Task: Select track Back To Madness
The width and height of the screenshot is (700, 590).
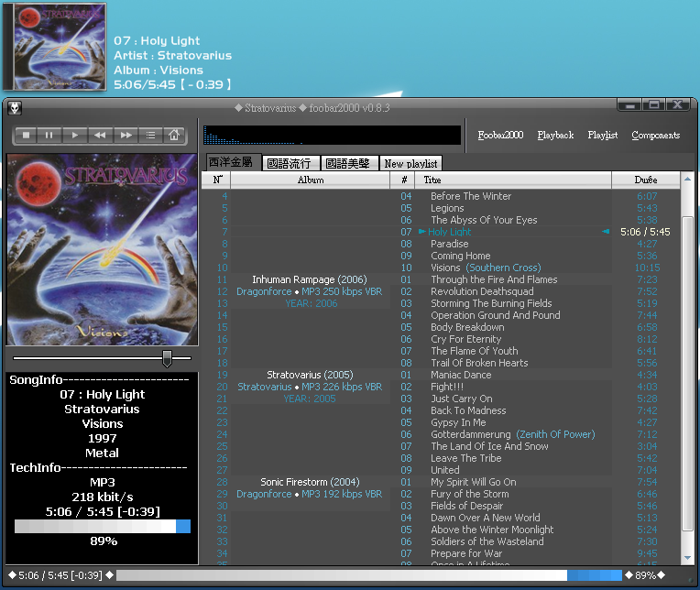Action: pyautogui.click(x=468, y=410)
